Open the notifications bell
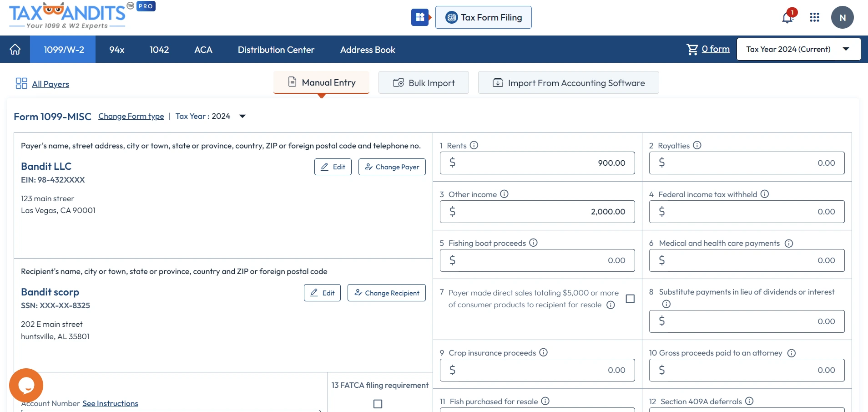The height and width of the screenshot is (412, 868). point(787,17)
